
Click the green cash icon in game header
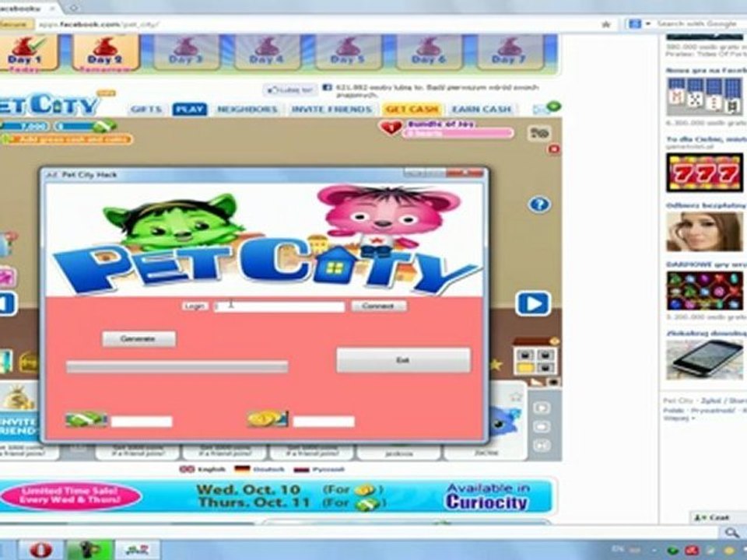click(x=104, y=126)
